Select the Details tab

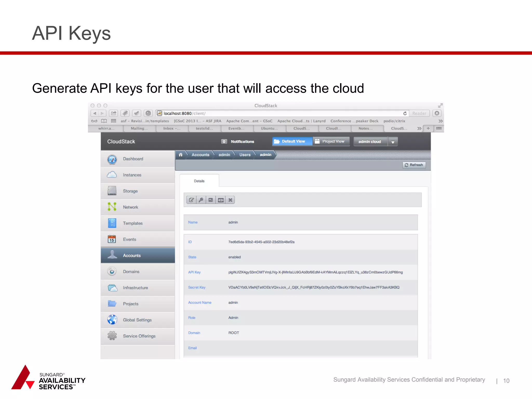(199, 181)
